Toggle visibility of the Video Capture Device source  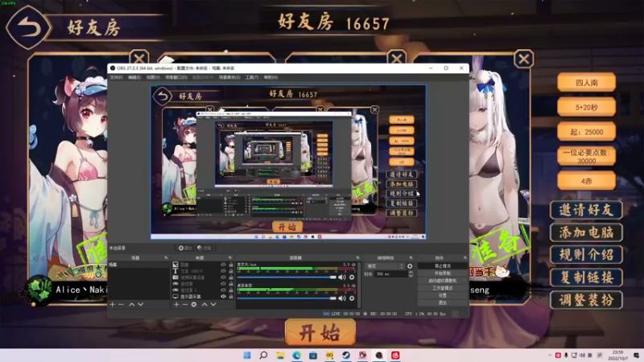pos(224,278)
